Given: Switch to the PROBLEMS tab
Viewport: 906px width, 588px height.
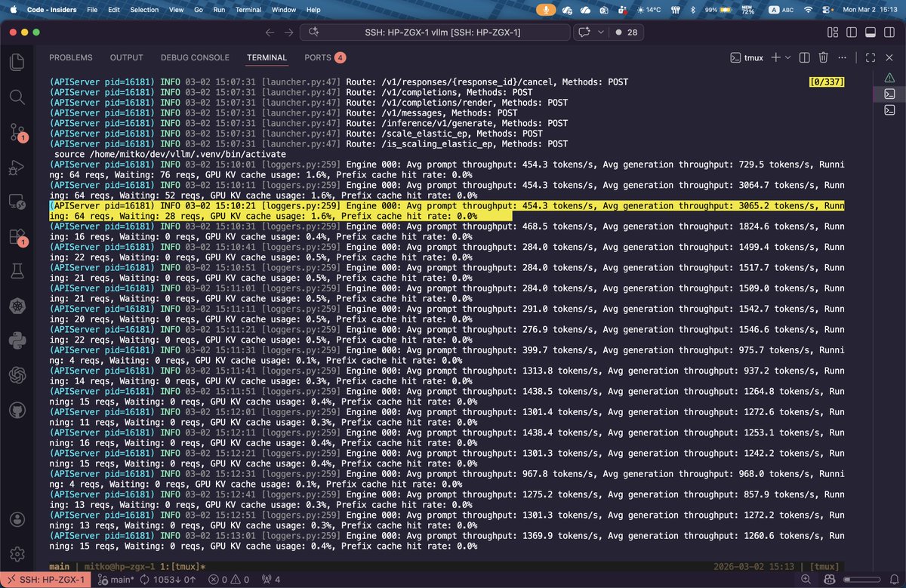Looking at the screenshot, I should pos(71,57).
